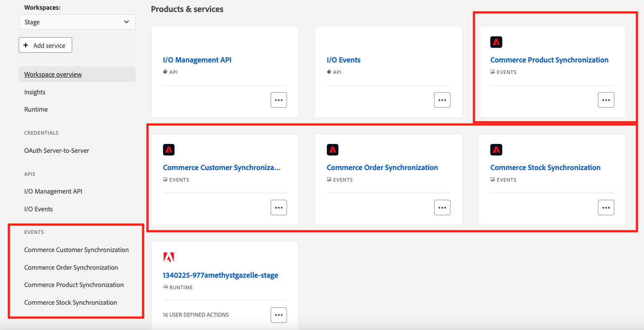This screenshot has width=644, height=330.
Task: Click the Workspaces: label above the dropdown
Action: click(x=43, y=8)
